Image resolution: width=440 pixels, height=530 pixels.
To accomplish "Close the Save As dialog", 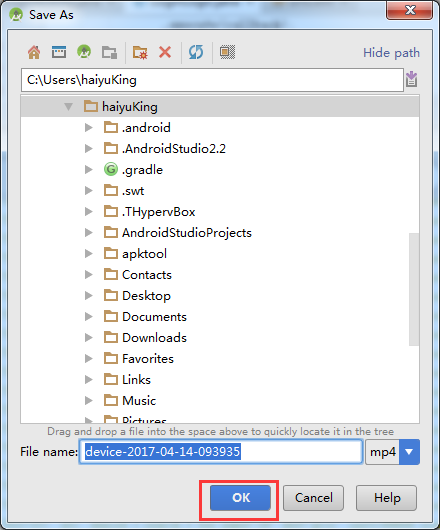I will coord(410,10).
